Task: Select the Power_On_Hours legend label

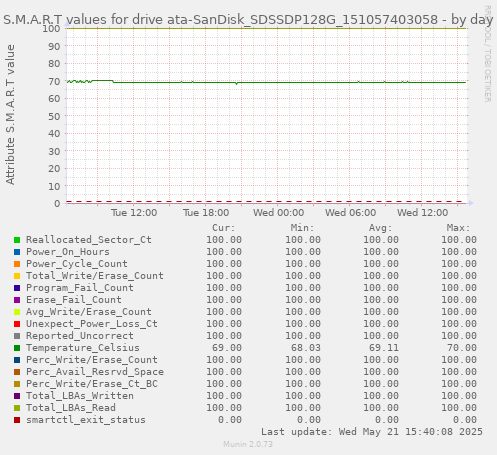Action: pyautogui.click(x=68, y=252)
